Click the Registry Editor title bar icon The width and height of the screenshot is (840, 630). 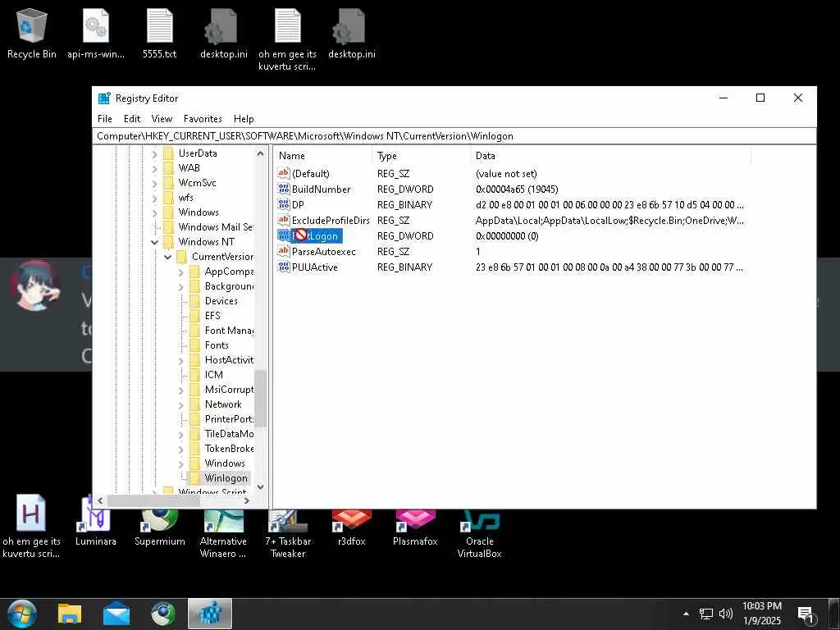coord(104,98)
